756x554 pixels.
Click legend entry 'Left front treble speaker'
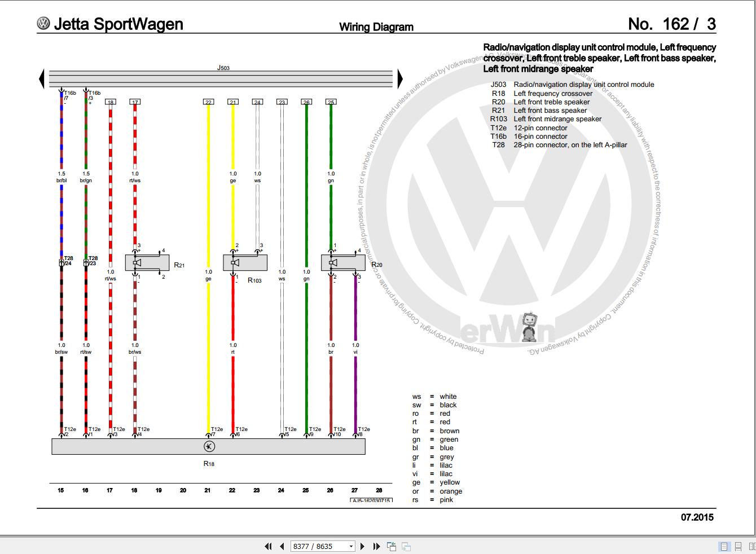point(551,102)
